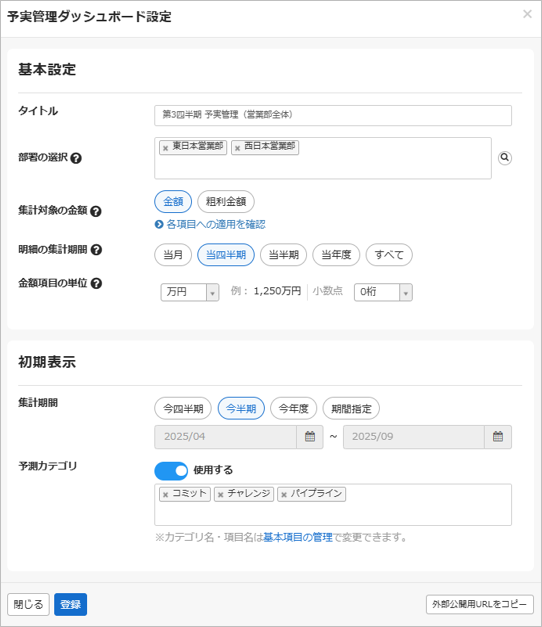Remove コミット category tag
542x627 pixels.
pos(165,495)
